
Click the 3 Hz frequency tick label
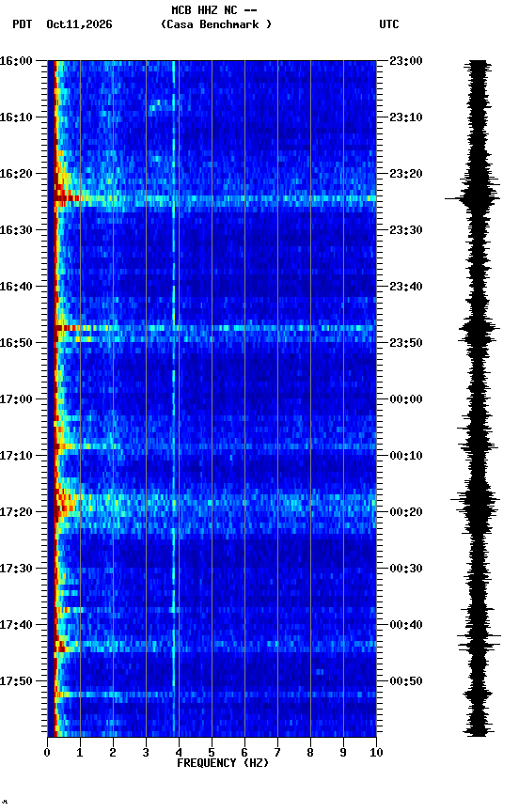tap(146, 753)
